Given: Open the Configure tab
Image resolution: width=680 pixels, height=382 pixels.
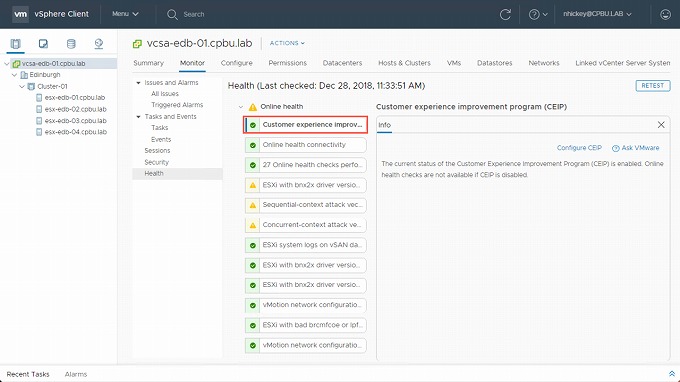Looking at the screenshot, I should pyautogui.click(x=236, y=63).
